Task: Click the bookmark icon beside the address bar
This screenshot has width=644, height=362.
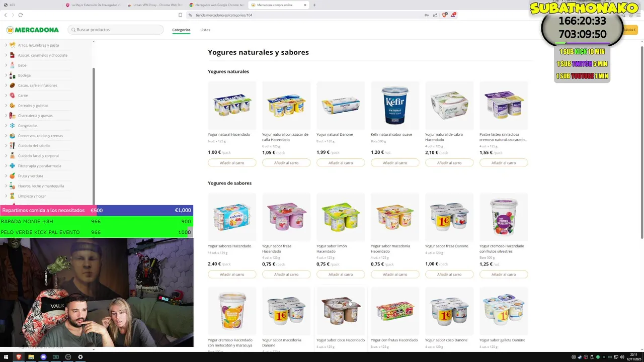Action: tap(180, 15)
